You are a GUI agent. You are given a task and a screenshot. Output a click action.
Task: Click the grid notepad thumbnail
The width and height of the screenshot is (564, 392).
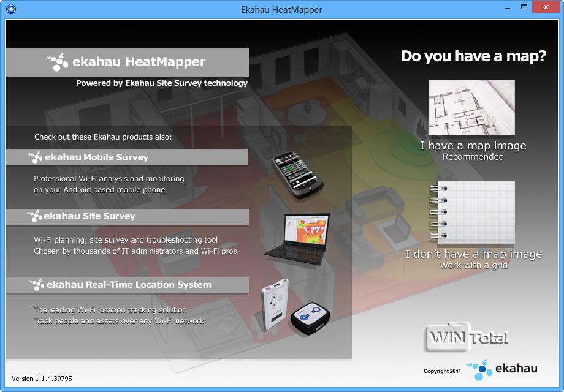click(x=472, y=213)
